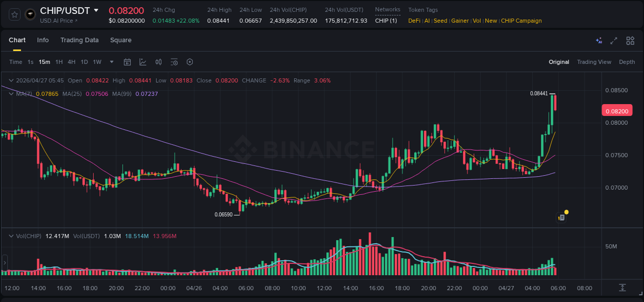This screenshot has height=302, width=644.
Task: Click the MA(99) value 0.07237
Action: [147, 94]
